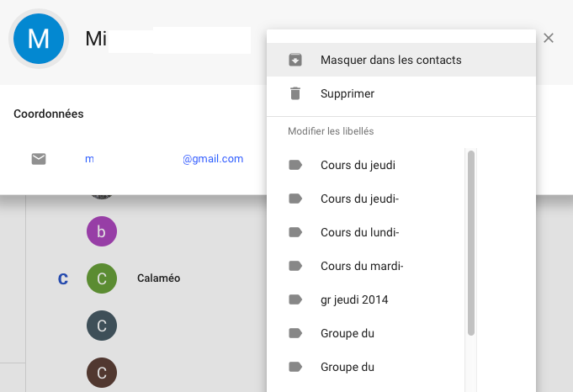Click the labels list scrollbar thumb
The width and height of the screenshot is (573, 392).
point(471,243)
